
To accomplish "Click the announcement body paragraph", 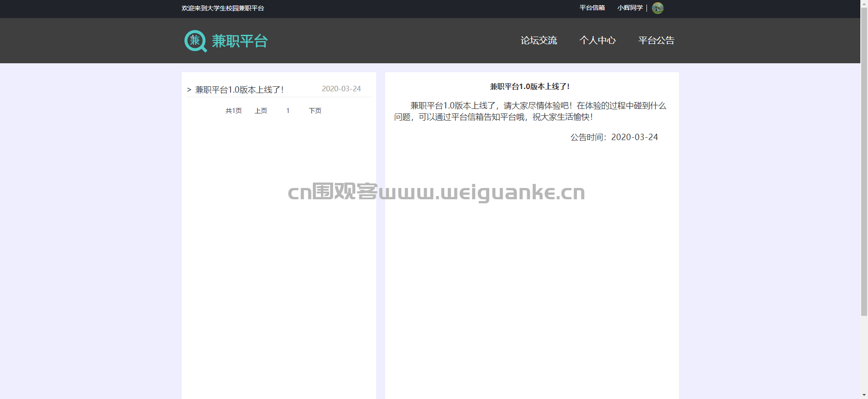I will [530, 111].
